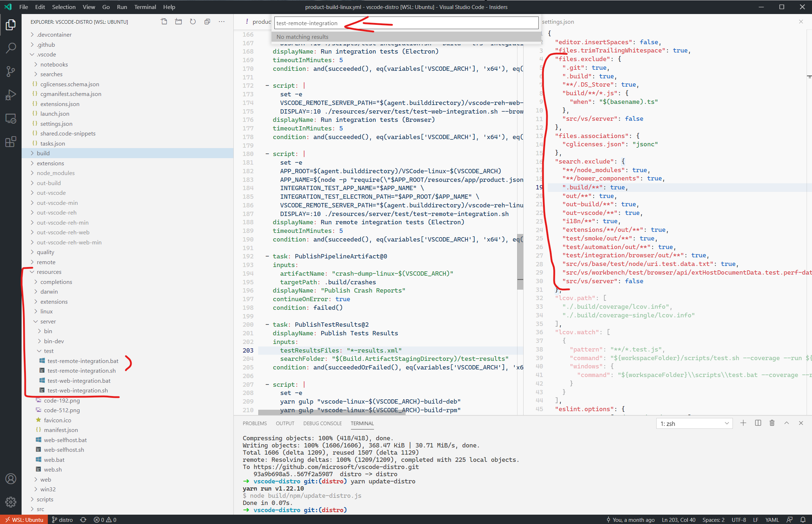Open the terminal selector dropdown '1: zsh'
The width and height of the screenshot is (812, 524).
point(694,423)
